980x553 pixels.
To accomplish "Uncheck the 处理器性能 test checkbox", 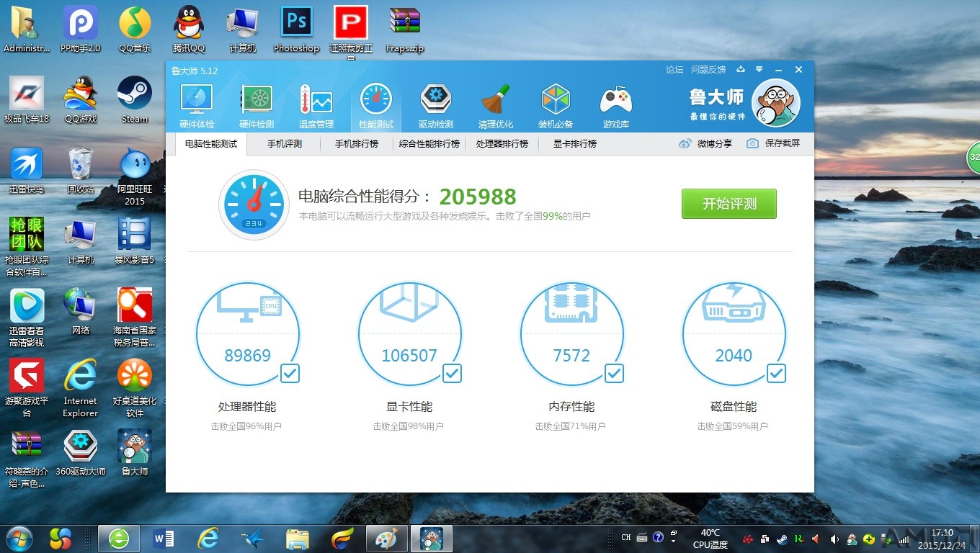I will click(290, 373).
